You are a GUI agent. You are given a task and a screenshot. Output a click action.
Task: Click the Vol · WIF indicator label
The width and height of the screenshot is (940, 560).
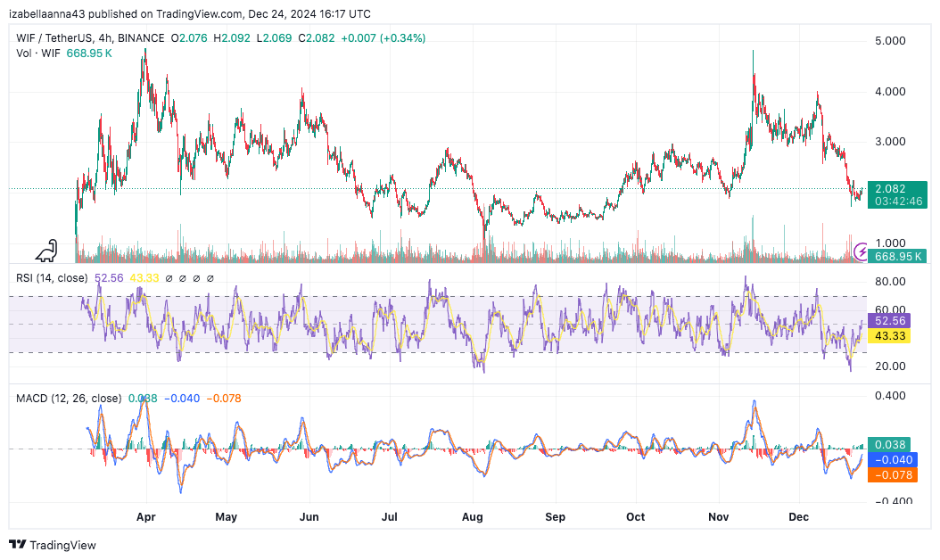pos(38,54)
